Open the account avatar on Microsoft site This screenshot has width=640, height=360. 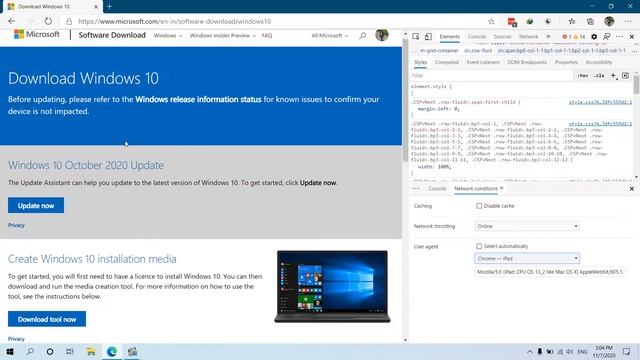coord(382,35)
